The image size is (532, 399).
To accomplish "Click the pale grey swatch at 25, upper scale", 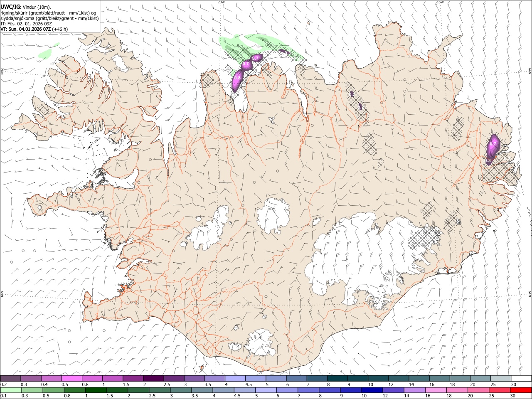I will coord(501,379).
